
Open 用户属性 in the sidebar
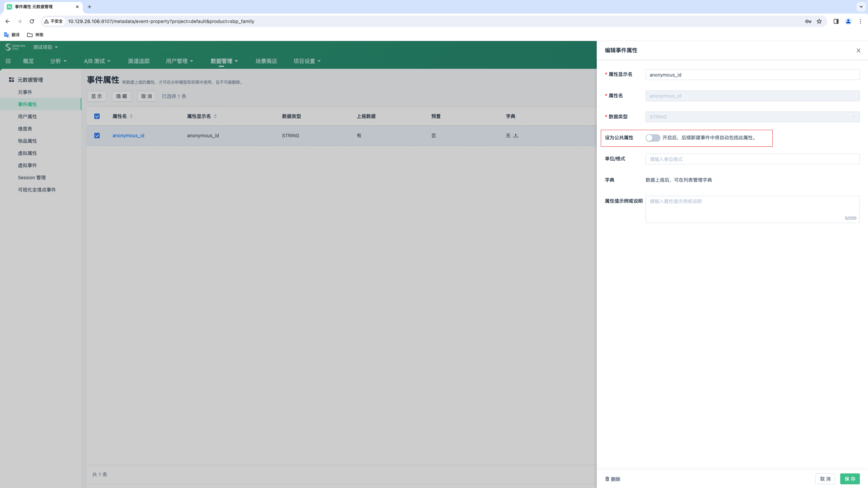(x=27, y=117)
